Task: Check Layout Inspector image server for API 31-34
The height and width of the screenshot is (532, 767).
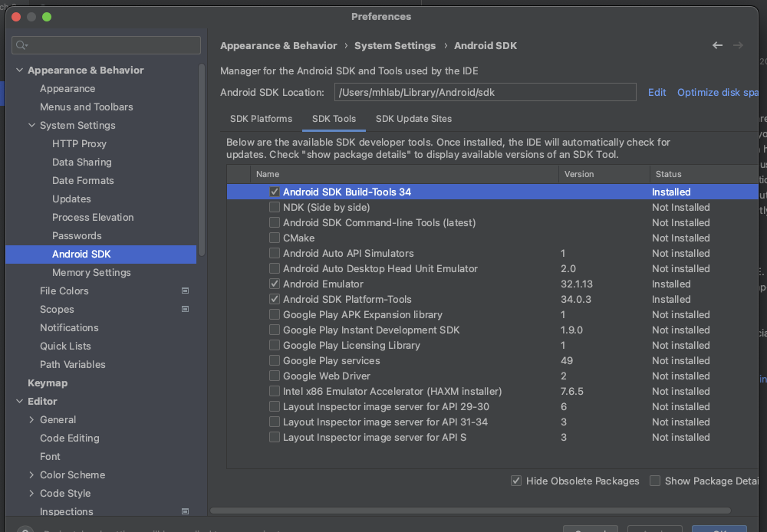Action: click(x=275, y=422)
